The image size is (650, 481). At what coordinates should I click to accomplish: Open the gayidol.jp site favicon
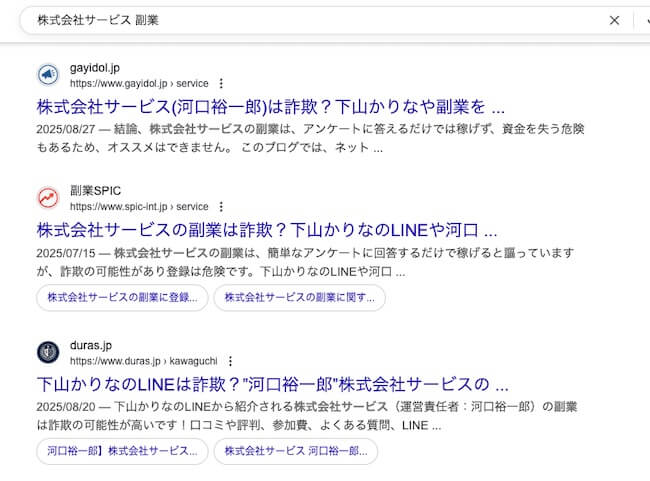pos(49,75)
